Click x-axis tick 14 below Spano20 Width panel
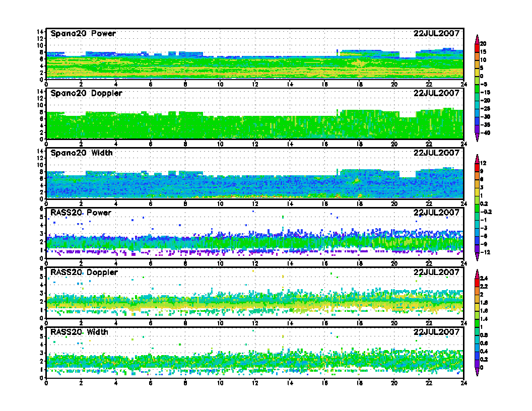Viewport: 532px width, 411px height. click(290, 204)
